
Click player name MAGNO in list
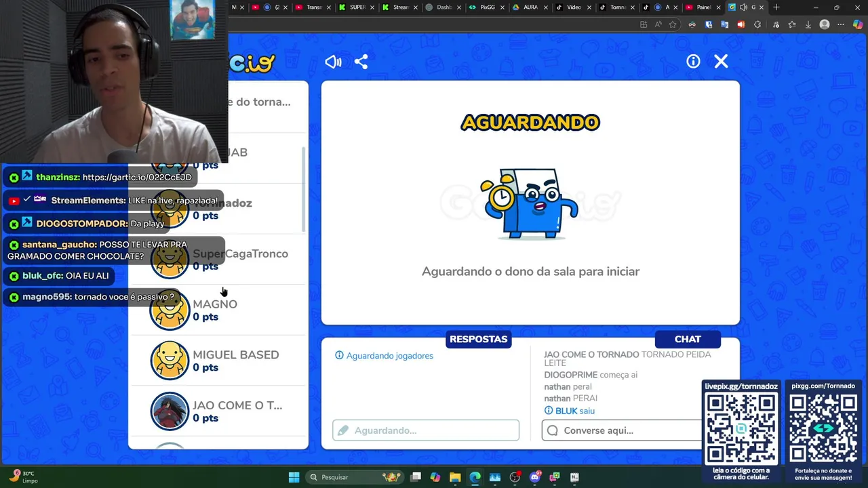215,304
